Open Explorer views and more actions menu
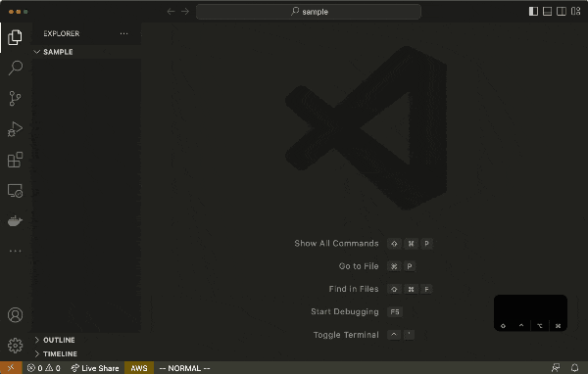588x374 pixels. [x=123, y=33]
